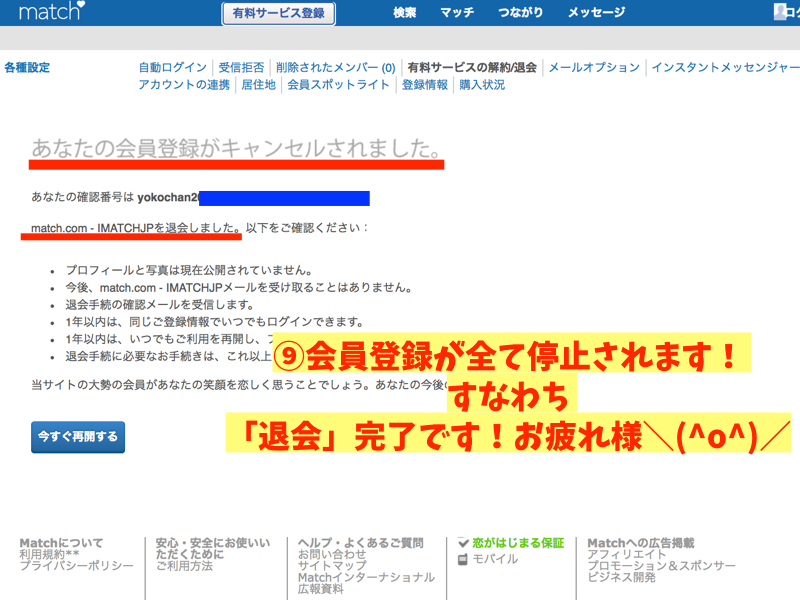Image resolution: width=800 pixels, height=600 pixels.
Task: Click the 今すぐ再開する button
Action: click(x=78, y=437)
